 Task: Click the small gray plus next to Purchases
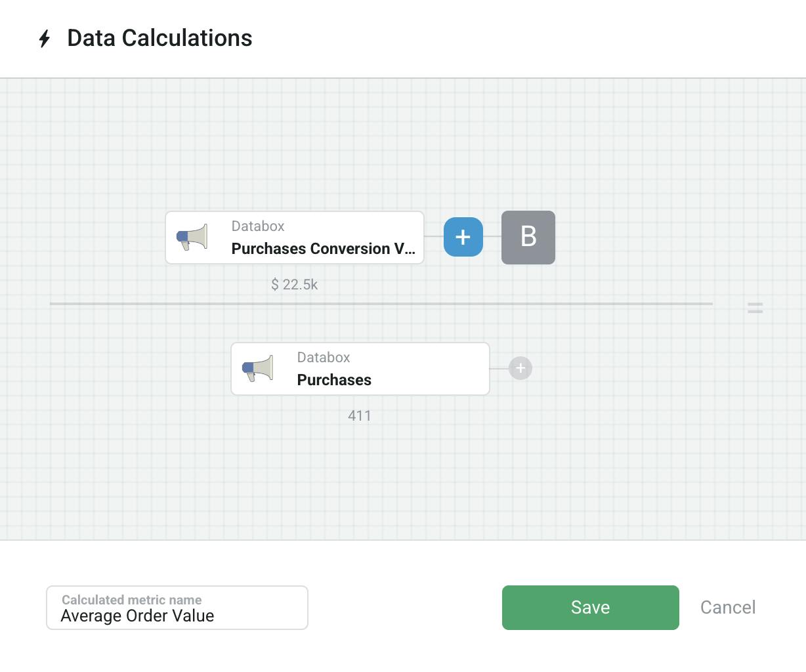520,369
